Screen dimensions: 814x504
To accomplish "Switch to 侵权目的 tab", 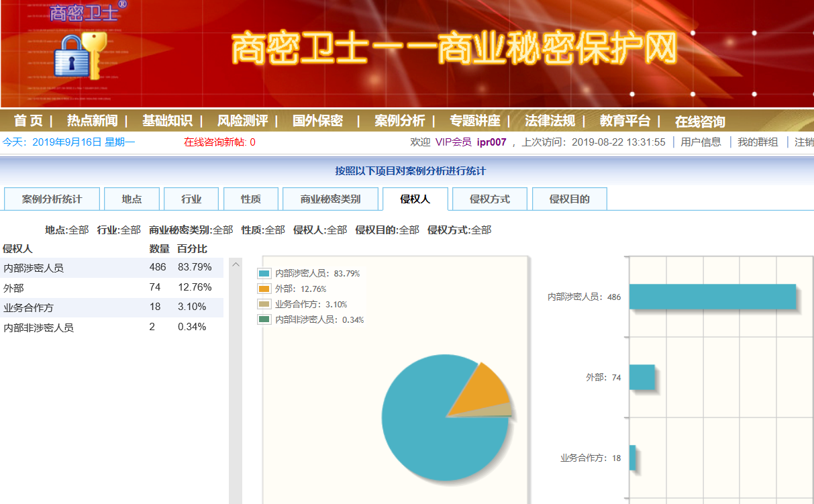I will 570,199.
